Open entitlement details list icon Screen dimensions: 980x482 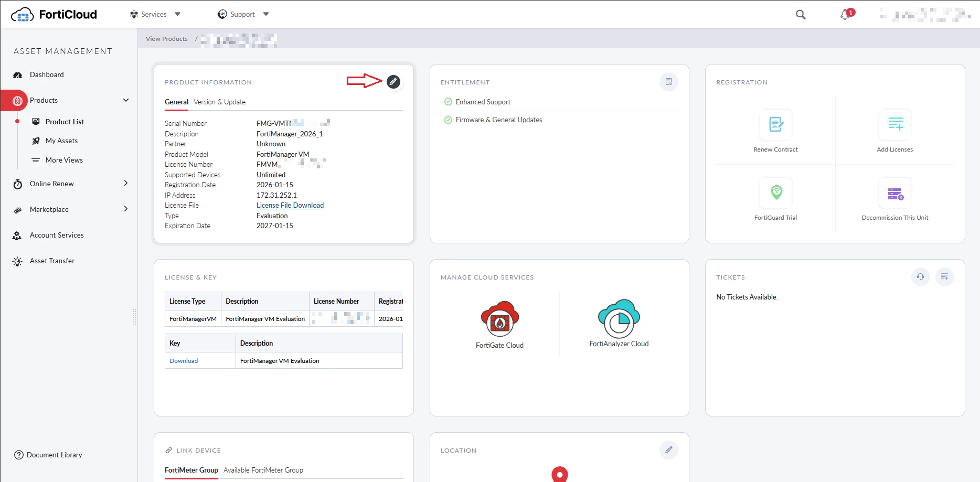click(669, 82)
